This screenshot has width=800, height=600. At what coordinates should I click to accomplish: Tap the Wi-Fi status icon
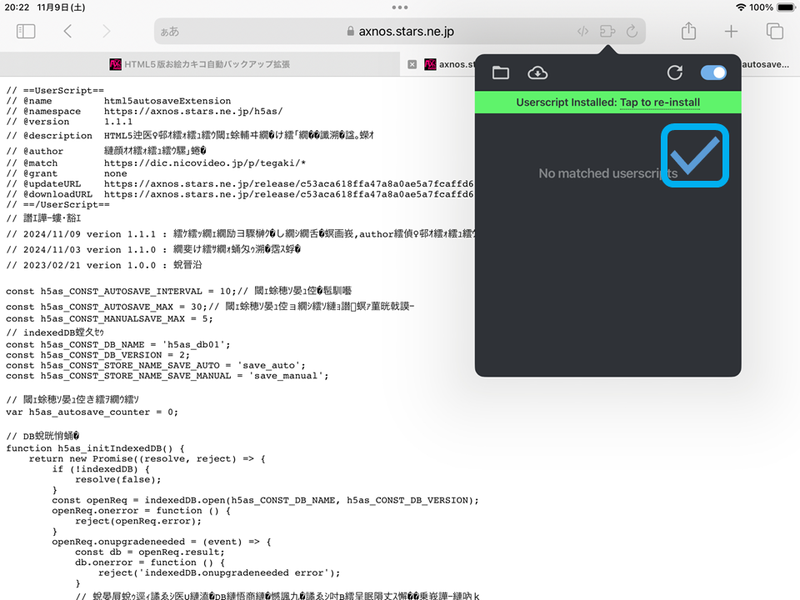tap(741, 7)
